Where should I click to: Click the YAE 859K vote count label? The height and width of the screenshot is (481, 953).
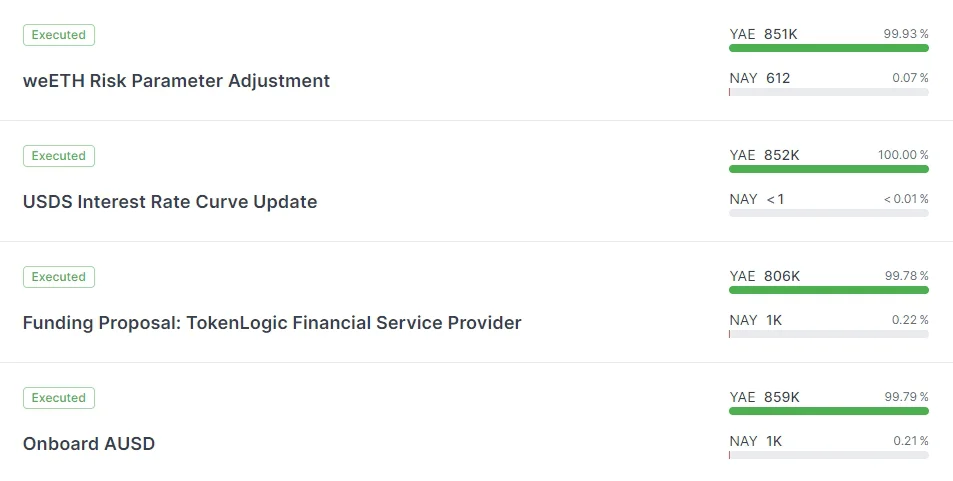click(764, 397)
